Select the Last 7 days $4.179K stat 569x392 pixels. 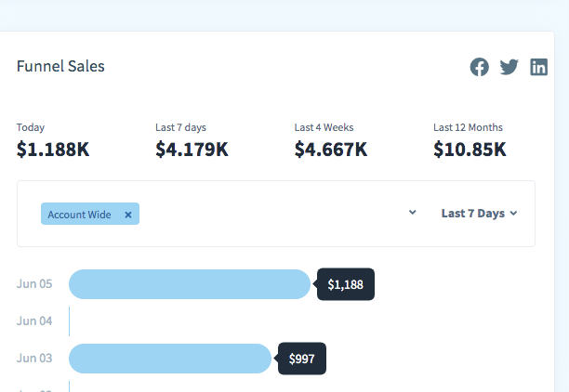click(x=192, y=149)
